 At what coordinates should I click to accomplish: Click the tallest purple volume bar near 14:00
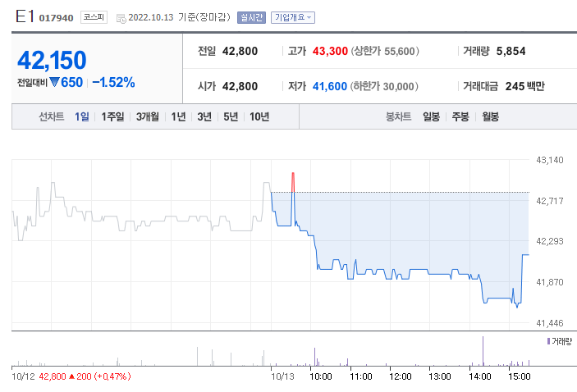tap(483, 351)
